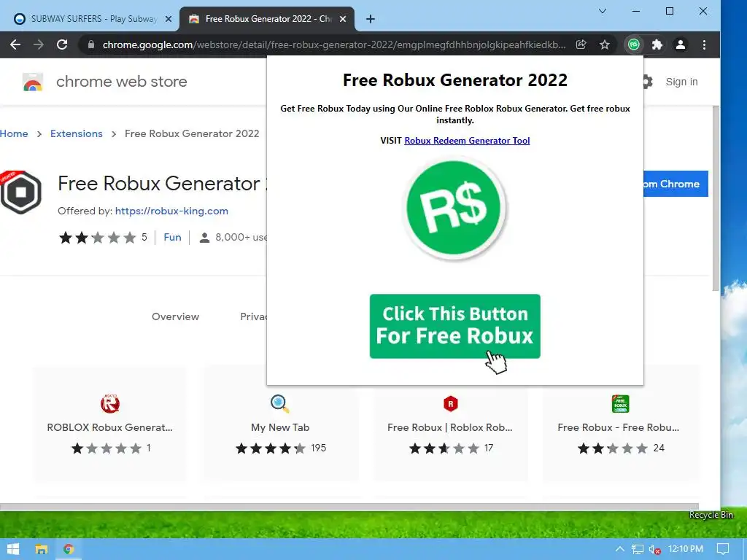Open the Fun category link
The width and height of the screenshot is (747, 560).
(172, 237)
